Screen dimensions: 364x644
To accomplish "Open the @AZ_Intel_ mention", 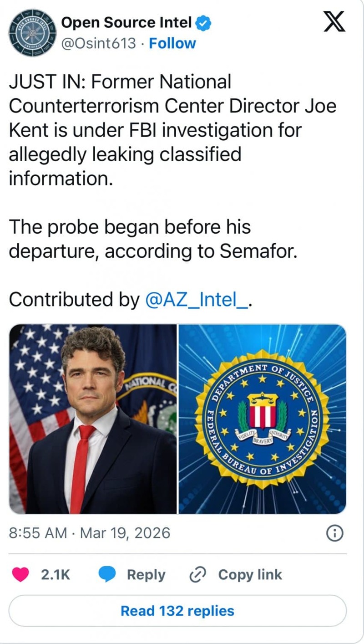I will pos(197,299).
